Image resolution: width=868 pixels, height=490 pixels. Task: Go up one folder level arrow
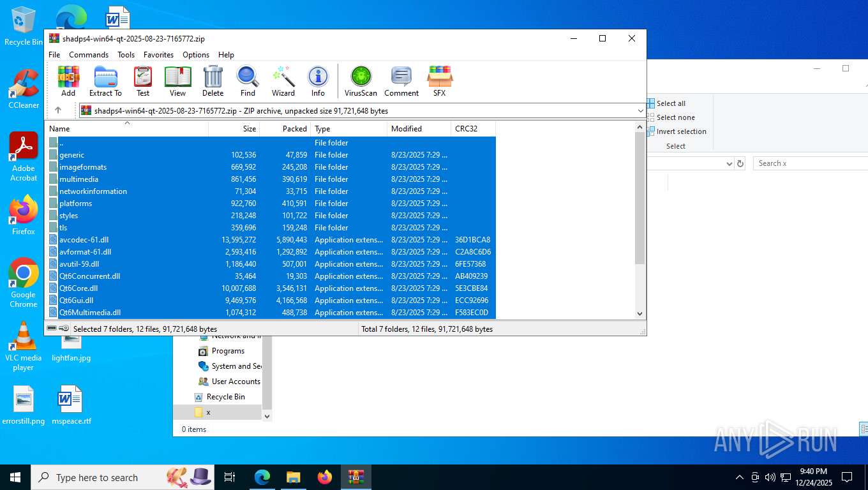point(58,110)
